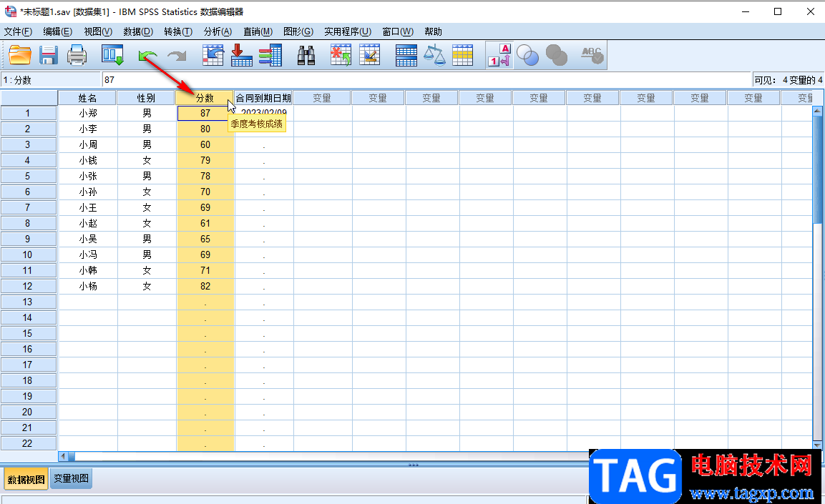Open the 编辑(E) menu
This screenshot has width=825, height=504.
point(57,31)
